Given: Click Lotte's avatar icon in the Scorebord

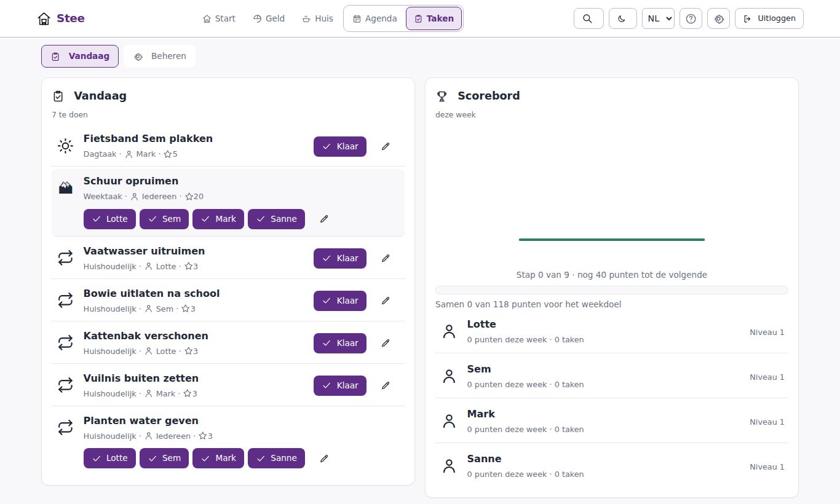Looking at the screenshot, I should coord(450,332).
